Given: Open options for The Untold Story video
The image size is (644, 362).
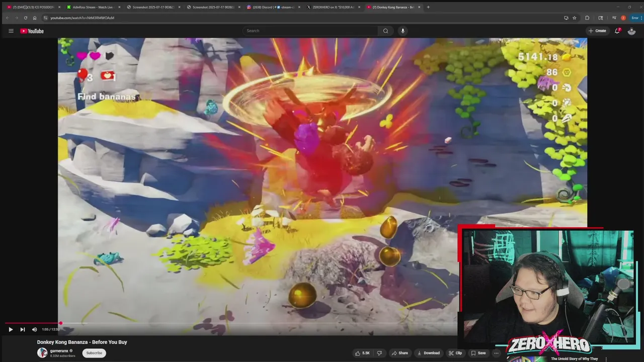Looking at the screenshot, I should pyautogui.click(x=606, y=359).
